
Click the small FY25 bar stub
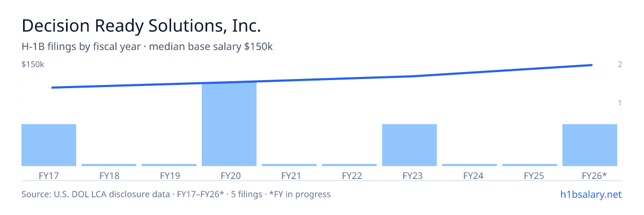click(530, 165)
